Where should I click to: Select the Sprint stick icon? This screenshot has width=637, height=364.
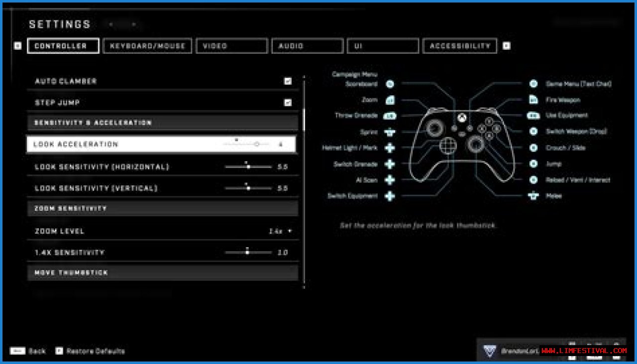(390, 132)
